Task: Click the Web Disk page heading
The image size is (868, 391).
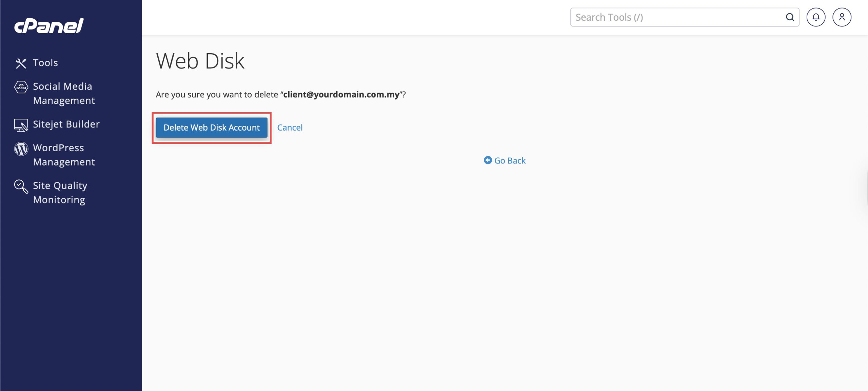Action: tap(200, 61)
